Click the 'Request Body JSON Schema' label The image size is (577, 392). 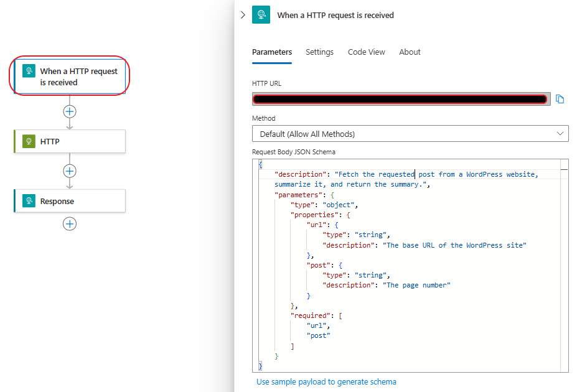point(294,152)
